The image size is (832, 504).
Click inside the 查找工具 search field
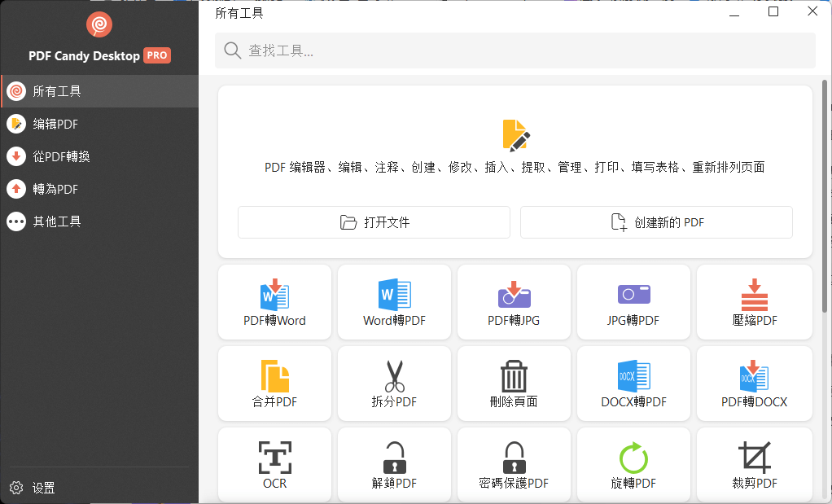515,50
